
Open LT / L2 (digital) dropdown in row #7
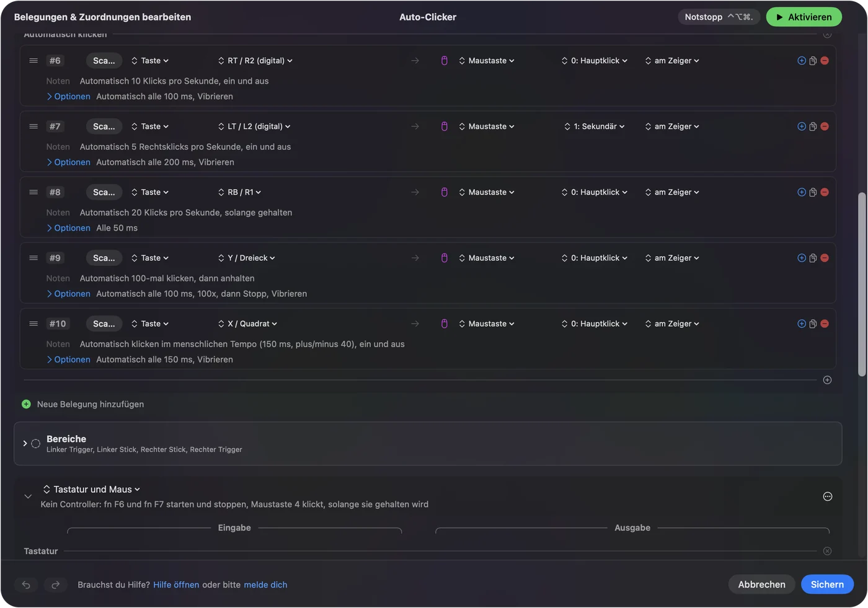254,126
